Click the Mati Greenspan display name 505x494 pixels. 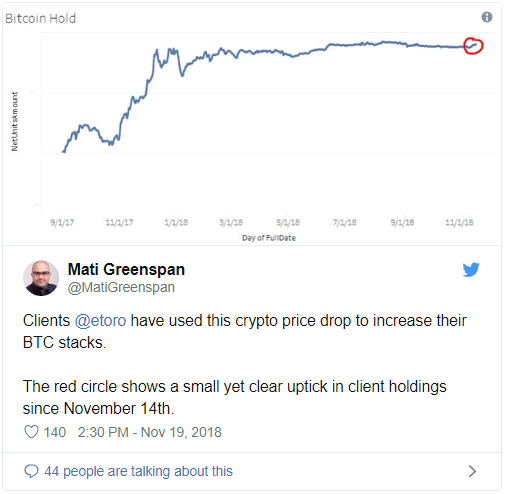point(126,269)
